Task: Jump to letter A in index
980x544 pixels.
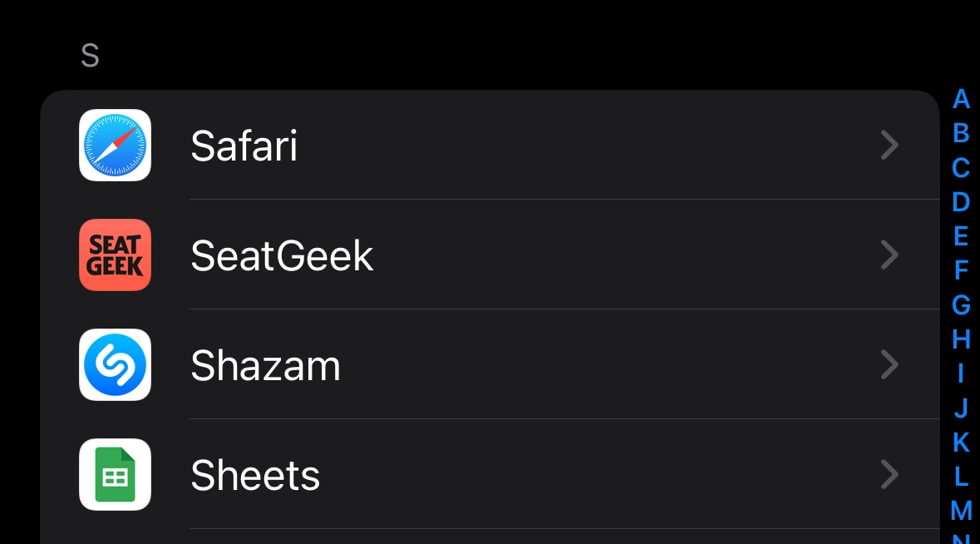Action: pyautogui.click(x=961, y=99)
